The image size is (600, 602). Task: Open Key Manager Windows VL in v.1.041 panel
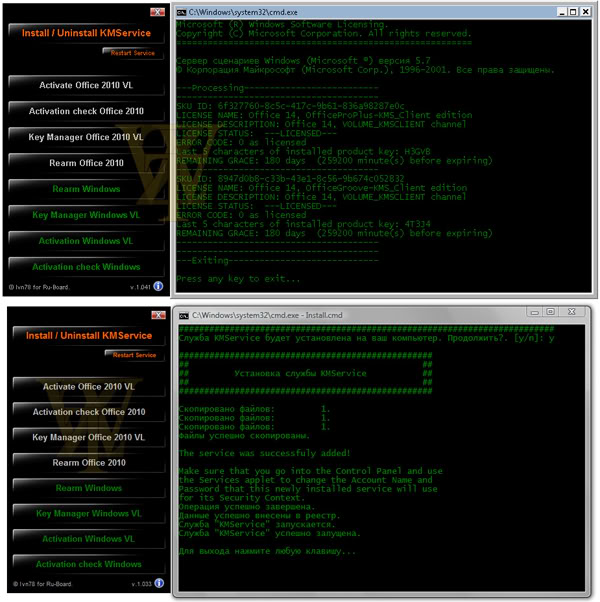click(86, 215)
